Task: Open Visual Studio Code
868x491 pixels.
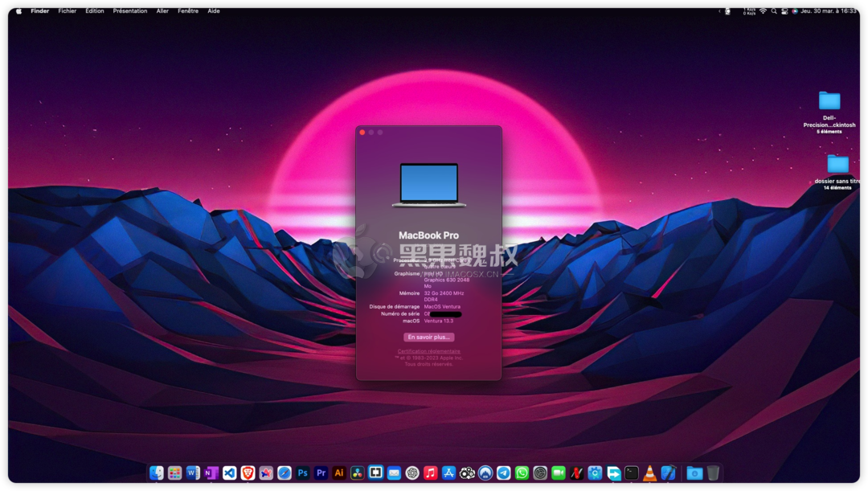Action: pos(228,473)
